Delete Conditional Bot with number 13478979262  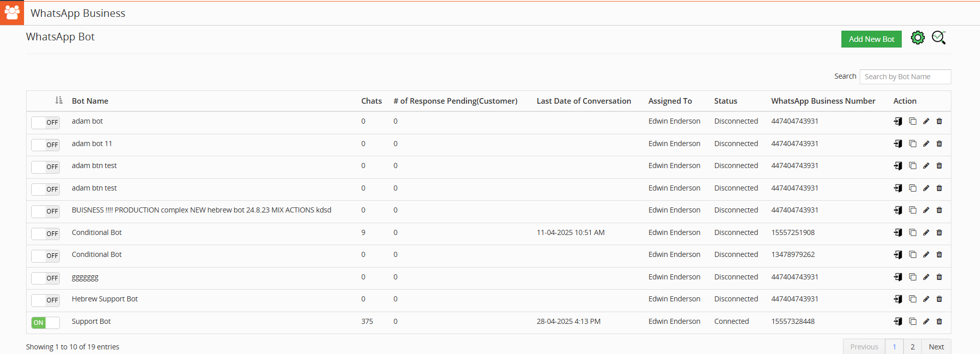[x=939, y=255]
